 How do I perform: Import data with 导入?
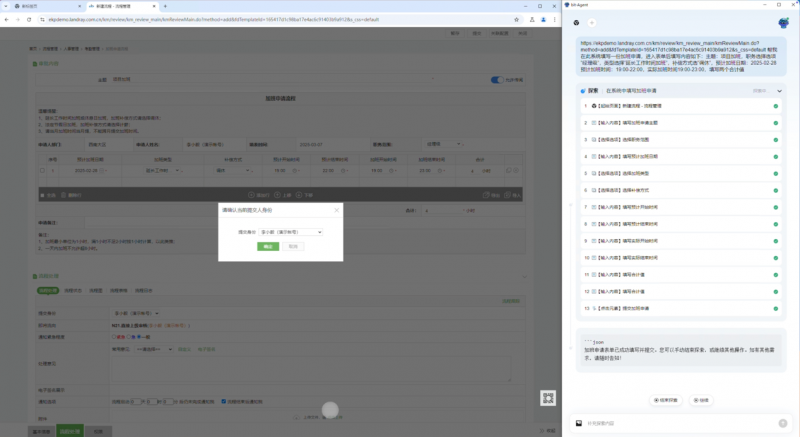[x=513, y=195]
